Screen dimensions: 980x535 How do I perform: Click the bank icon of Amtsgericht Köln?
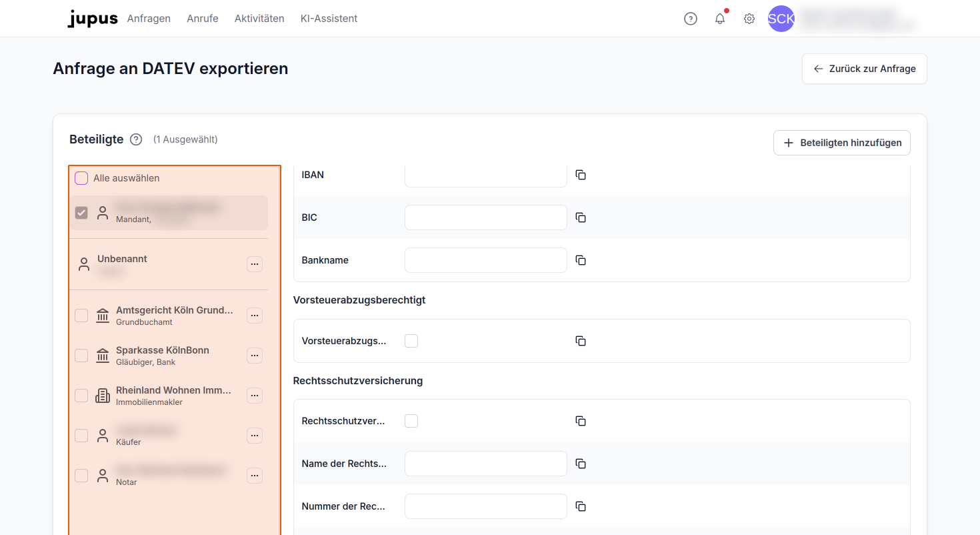[x=103, y=316]
